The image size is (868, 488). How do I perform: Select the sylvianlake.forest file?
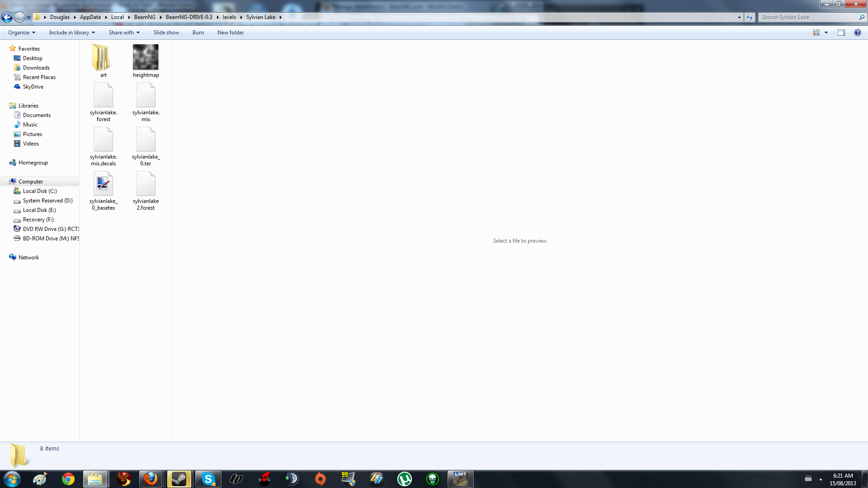(x=103, y=103)
